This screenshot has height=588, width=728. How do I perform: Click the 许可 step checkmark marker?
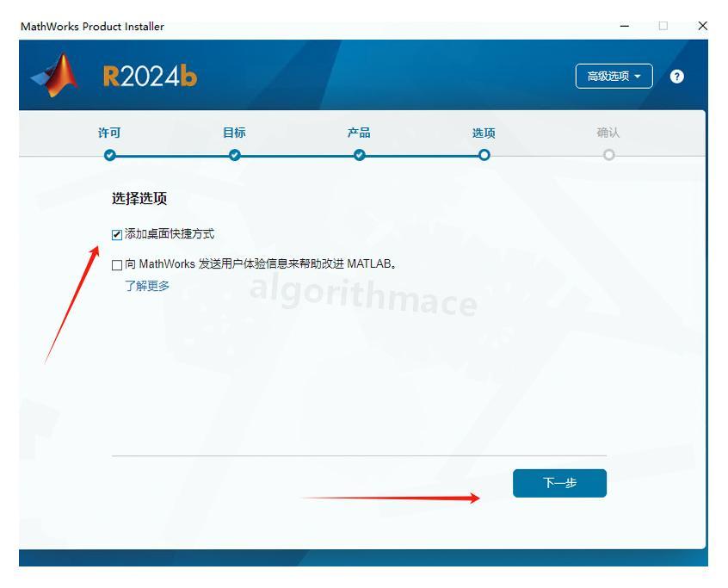click(x=110, y=155)
